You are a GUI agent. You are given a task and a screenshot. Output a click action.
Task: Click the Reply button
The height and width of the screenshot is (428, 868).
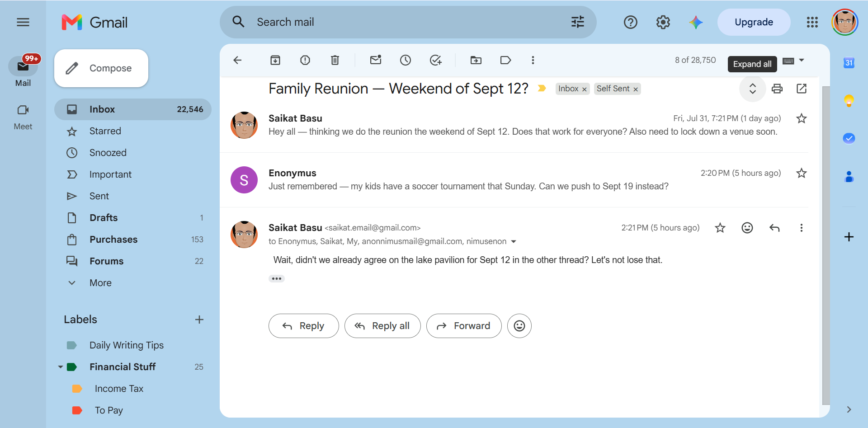coord(303,326)
